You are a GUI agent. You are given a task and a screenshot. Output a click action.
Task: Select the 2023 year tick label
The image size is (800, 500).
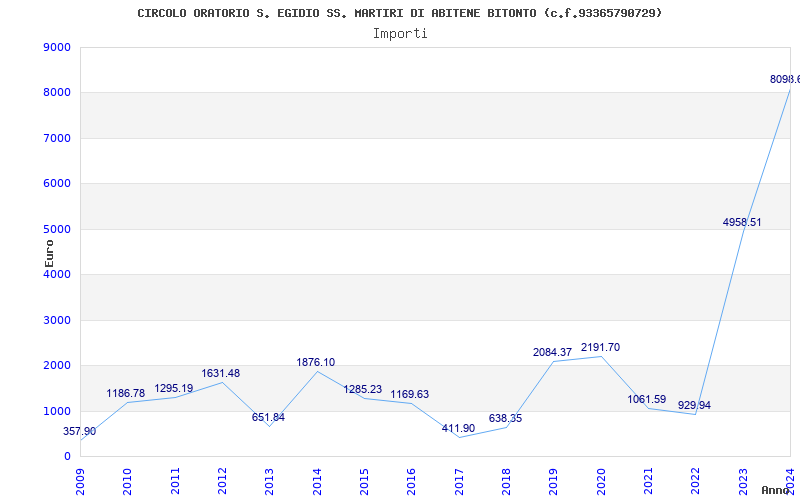[742, 478]
